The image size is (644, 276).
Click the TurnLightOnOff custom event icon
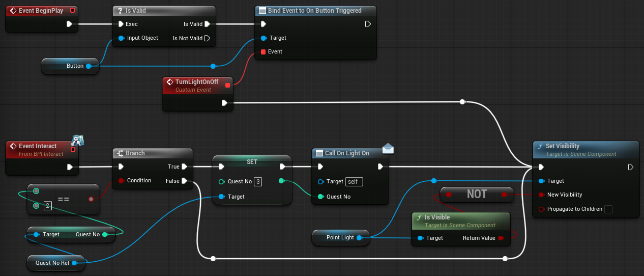pyautogui.click(x=169, y=81)
